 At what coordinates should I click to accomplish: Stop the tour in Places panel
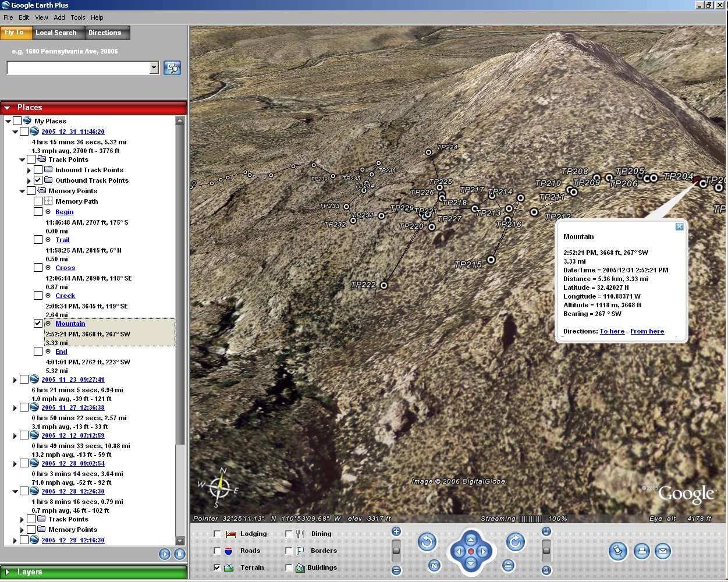pyautogui.click(x=180, y=554)
